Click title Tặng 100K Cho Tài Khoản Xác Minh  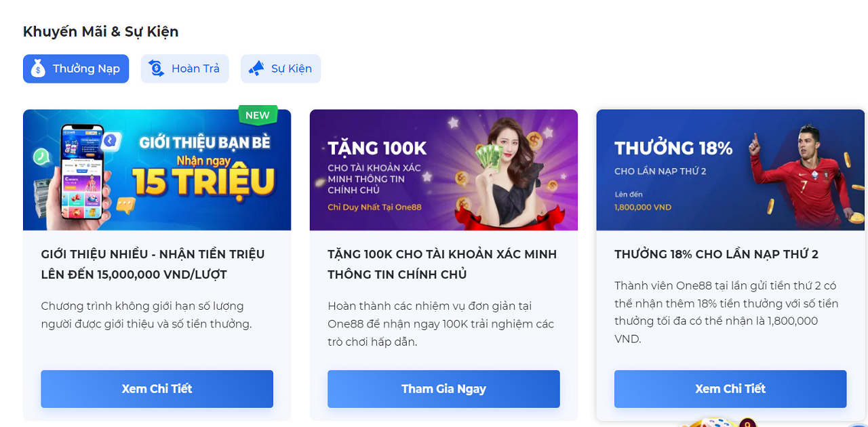point(442,264)
